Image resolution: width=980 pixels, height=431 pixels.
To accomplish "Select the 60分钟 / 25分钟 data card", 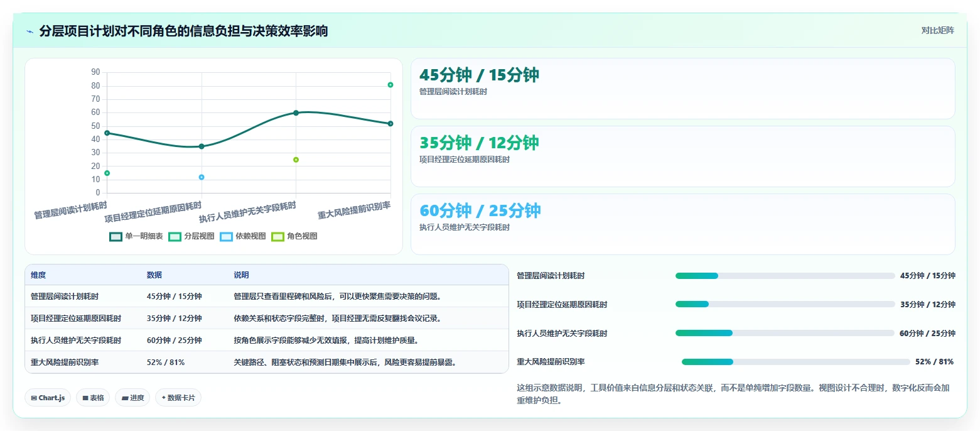I will click(682, 224).
